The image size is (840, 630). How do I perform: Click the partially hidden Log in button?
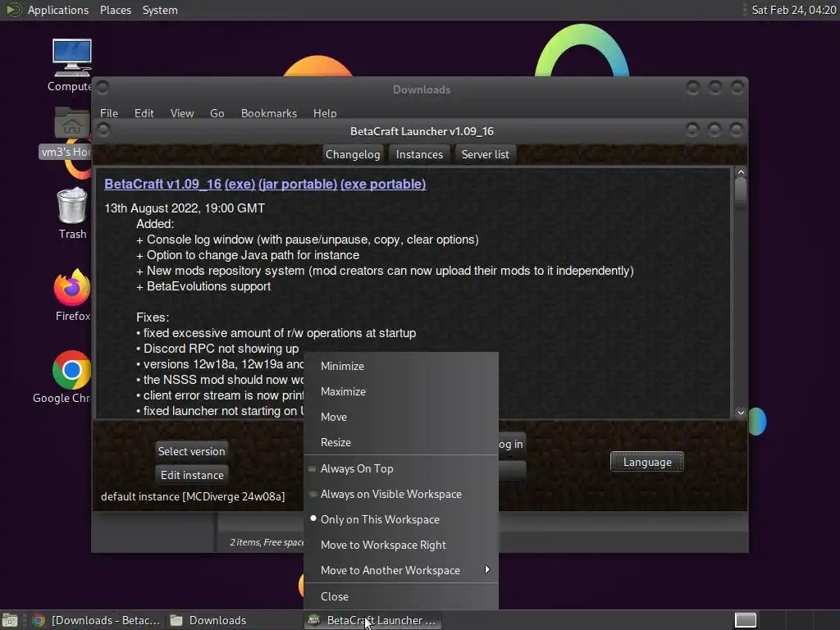point(511,444)
